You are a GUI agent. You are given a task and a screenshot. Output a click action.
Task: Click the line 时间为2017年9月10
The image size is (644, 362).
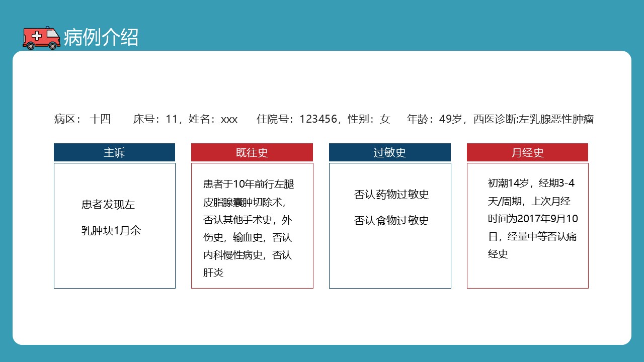(533, 219)
